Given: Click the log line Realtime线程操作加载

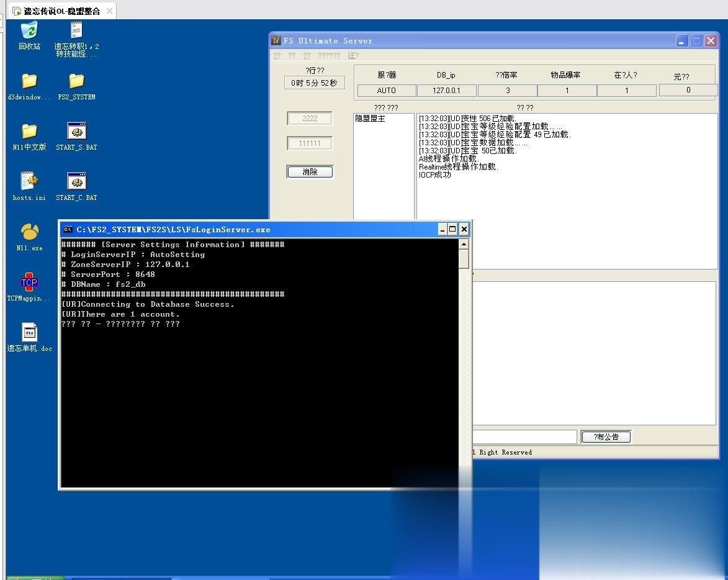Looking at the screenshot, I should pos(458,166).
